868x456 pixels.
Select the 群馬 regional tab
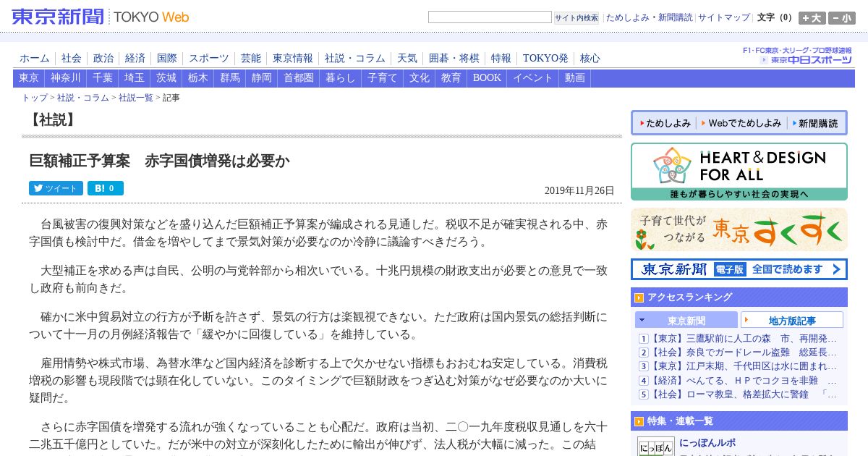230,78
